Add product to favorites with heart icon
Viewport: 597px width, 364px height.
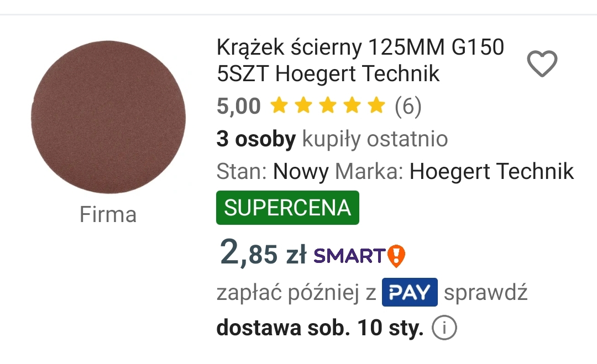click(x=542, y=64)
